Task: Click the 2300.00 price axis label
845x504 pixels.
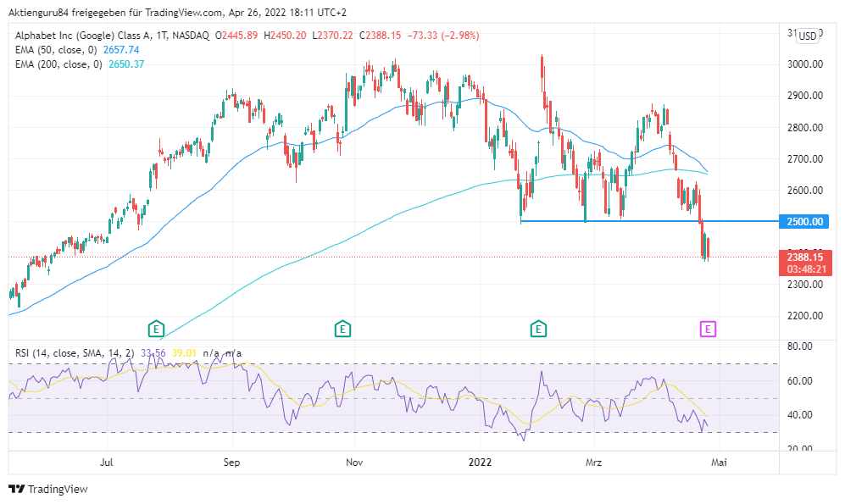Action: pyautogui.click(x=804, y=285)
